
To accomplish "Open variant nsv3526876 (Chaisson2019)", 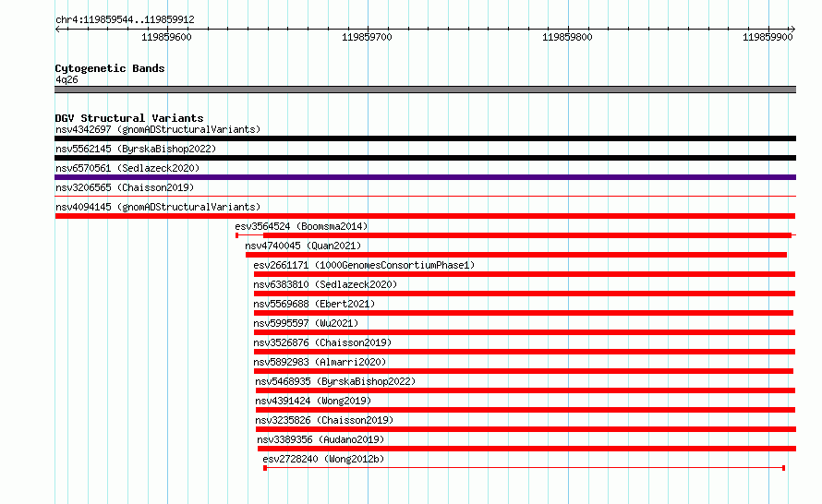I will click(x=322, y=342).
